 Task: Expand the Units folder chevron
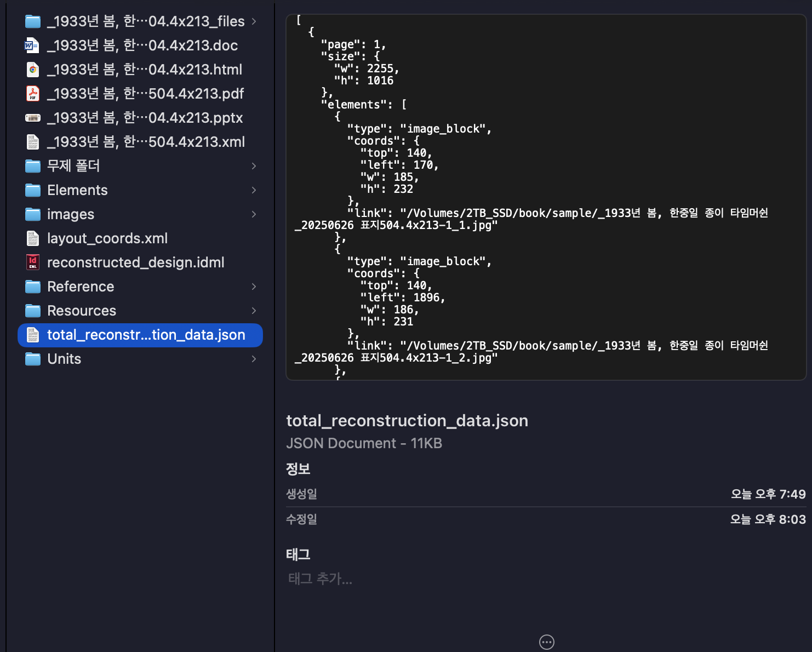tap(253, 359)
